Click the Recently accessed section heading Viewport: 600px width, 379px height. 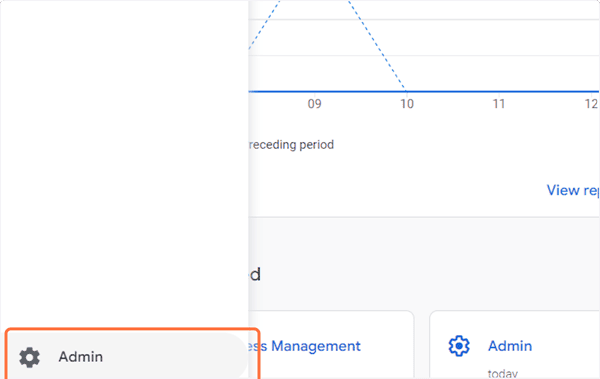tap(255, 274)
